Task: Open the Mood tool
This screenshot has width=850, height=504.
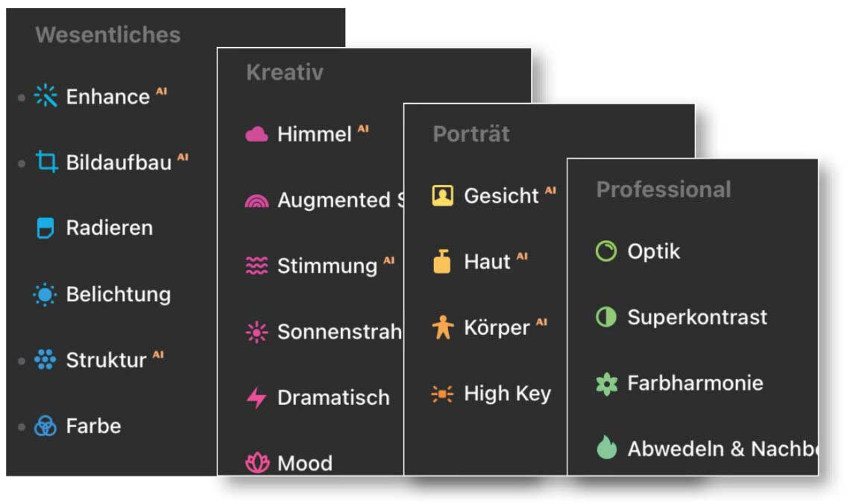Action: click(304, 463)
